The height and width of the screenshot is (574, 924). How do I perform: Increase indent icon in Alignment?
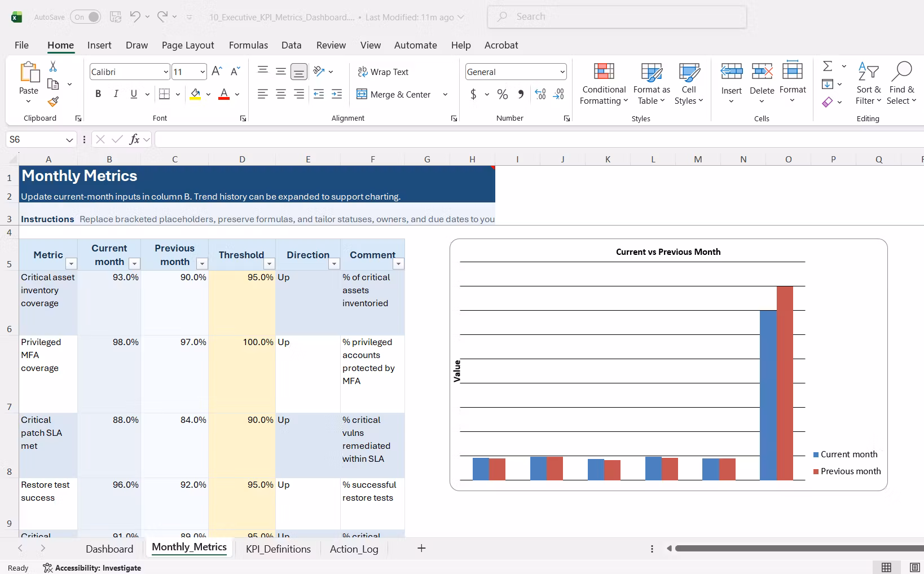click(x=337, y=94)
